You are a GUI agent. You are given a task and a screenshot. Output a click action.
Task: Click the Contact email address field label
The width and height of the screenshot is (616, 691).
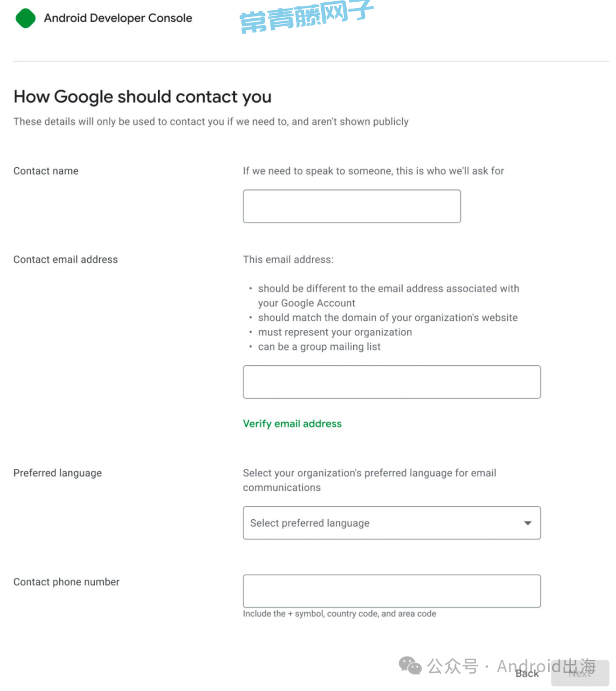(66, 259)
